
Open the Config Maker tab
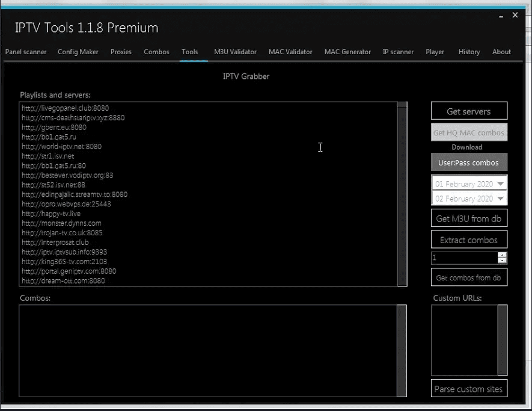78,52
